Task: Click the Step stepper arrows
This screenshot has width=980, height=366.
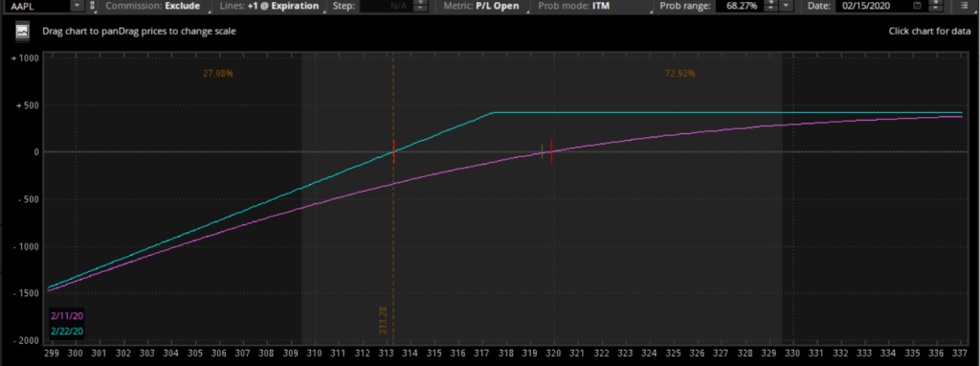Action: coord(421,7)
